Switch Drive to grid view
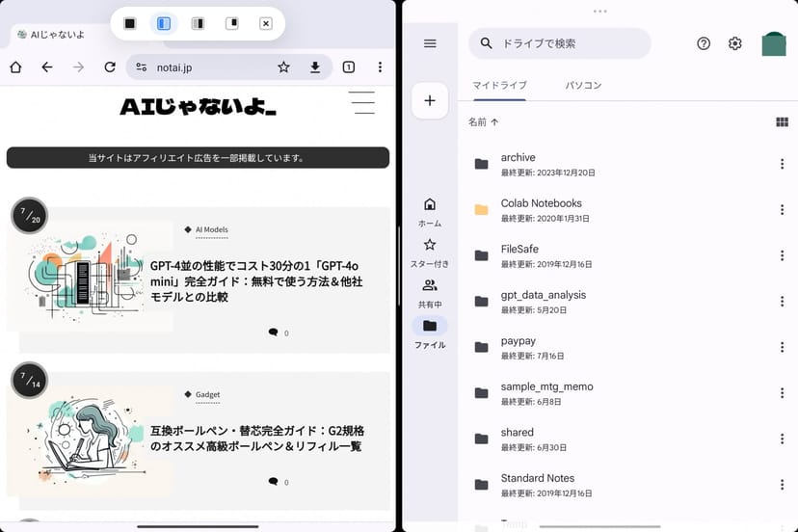The width and height of the screenshot is (798, 532). click(x=782, y=122)
